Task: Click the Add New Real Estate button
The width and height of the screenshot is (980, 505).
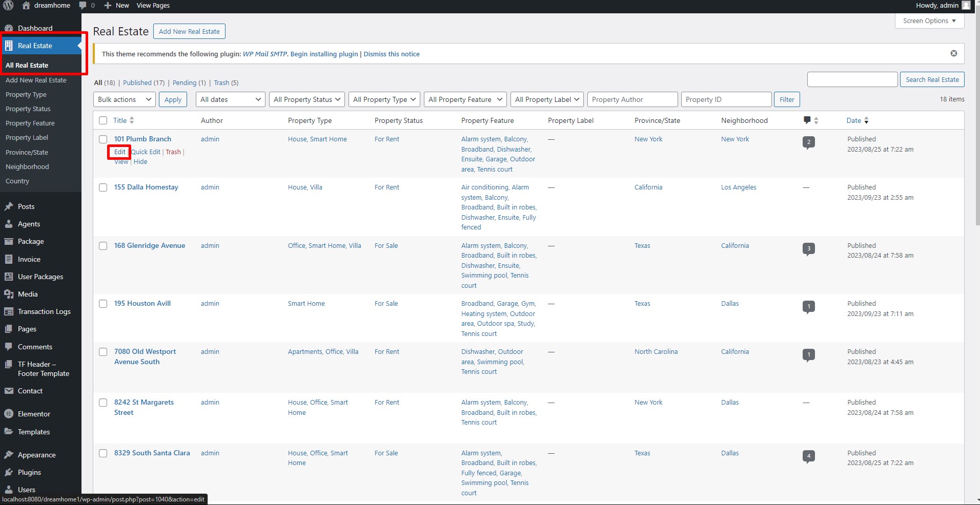Action: (189, 31)
